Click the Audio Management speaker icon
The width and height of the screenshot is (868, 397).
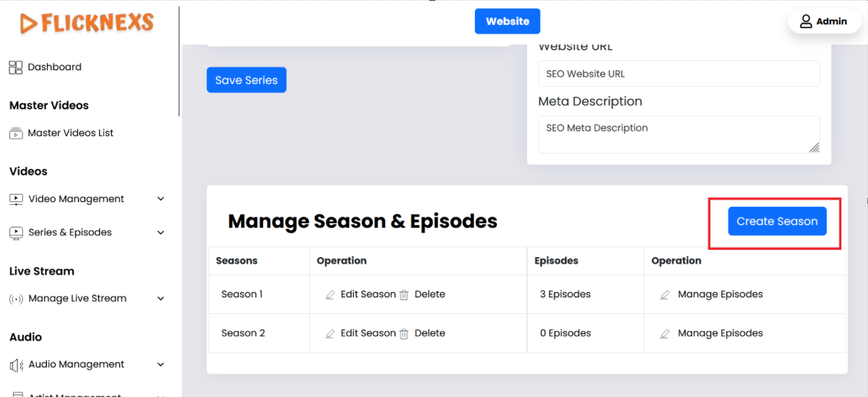[16, 365]
